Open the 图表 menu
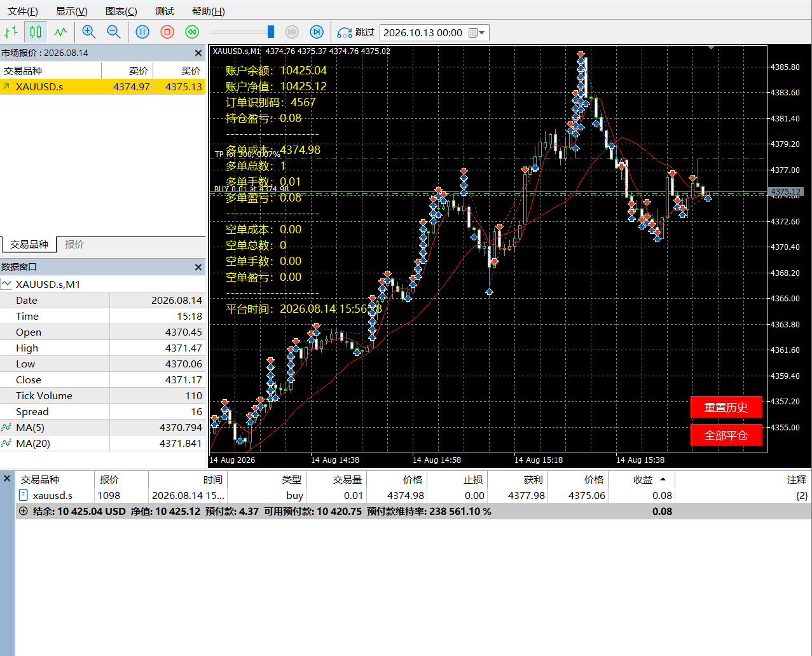This screenshot has height=656, width=812. [121, 11]
